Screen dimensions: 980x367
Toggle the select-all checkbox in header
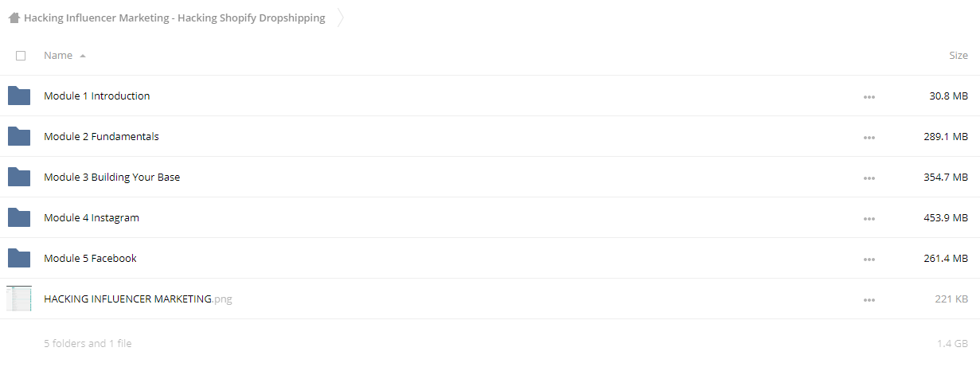point(21,56)
